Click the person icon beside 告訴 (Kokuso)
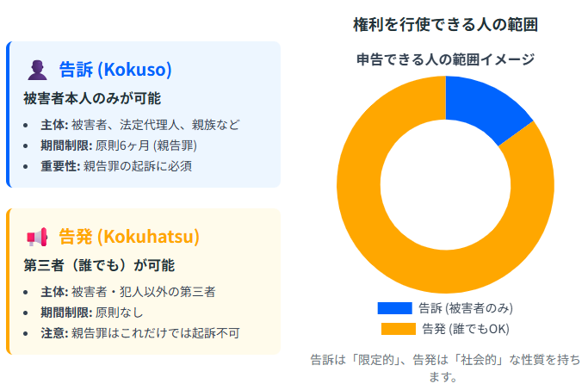Screen dimensions: 588x390 point(37,70)
